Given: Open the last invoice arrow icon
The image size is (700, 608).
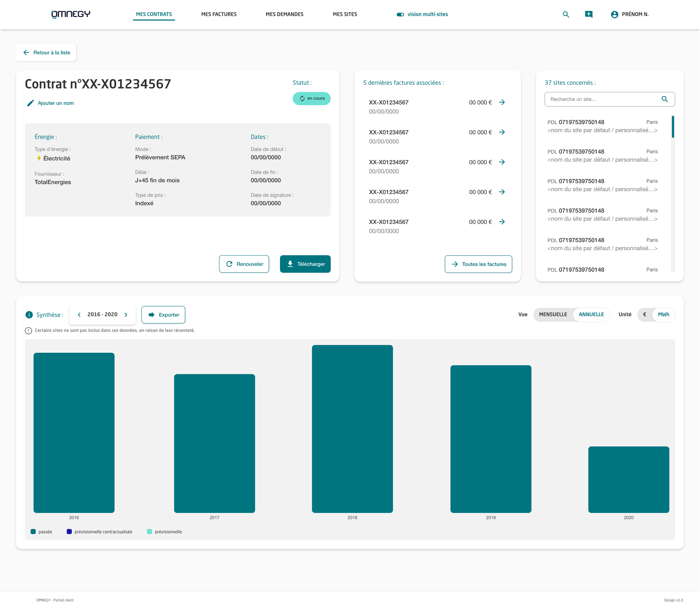Looking at the screenshot, I should [x=502, y=221].
